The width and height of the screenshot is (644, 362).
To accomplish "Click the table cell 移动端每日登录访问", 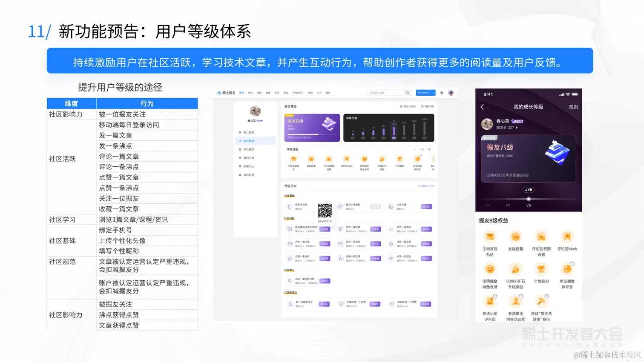I will 147,125.
